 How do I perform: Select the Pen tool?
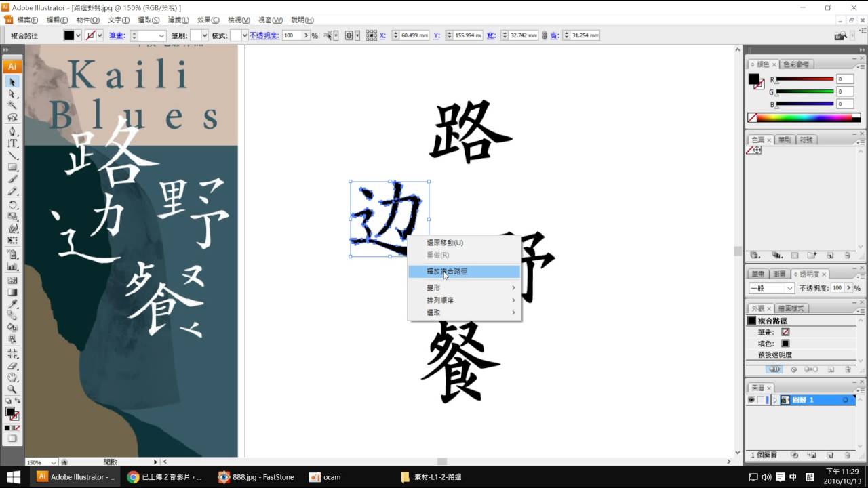tap(12, 131)
